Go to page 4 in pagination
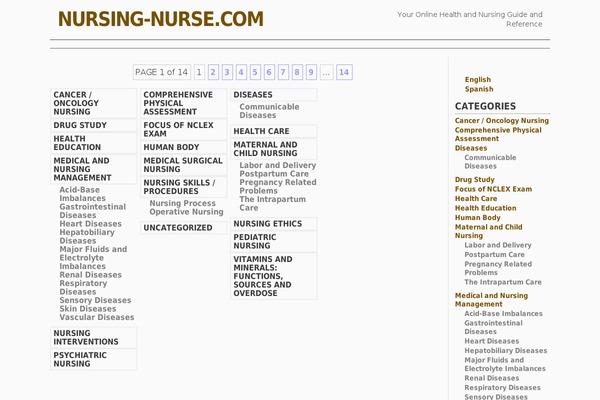 [241, 72]
